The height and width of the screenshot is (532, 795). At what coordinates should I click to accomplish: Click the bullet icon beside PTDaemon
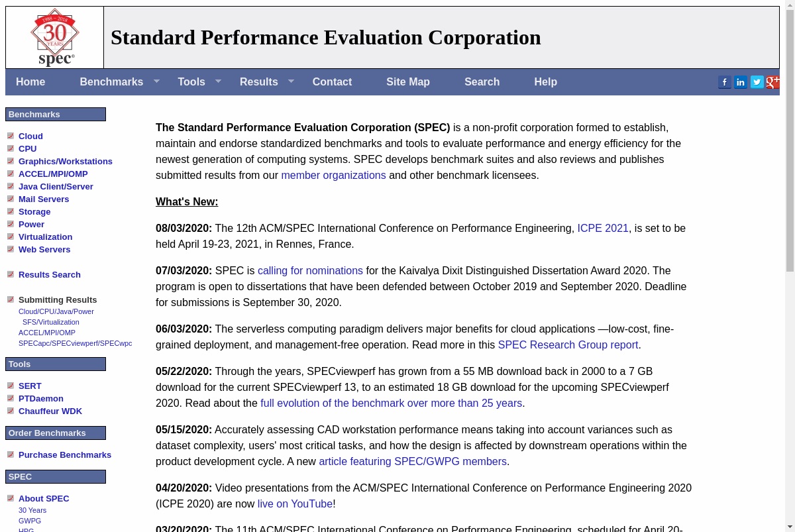(x=11, y=398)
